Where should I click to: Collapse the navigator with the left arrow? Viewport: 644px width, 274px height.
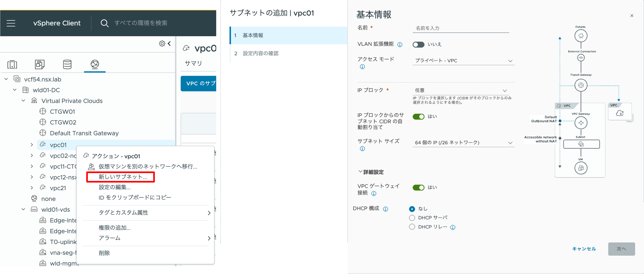pos(169,44)
